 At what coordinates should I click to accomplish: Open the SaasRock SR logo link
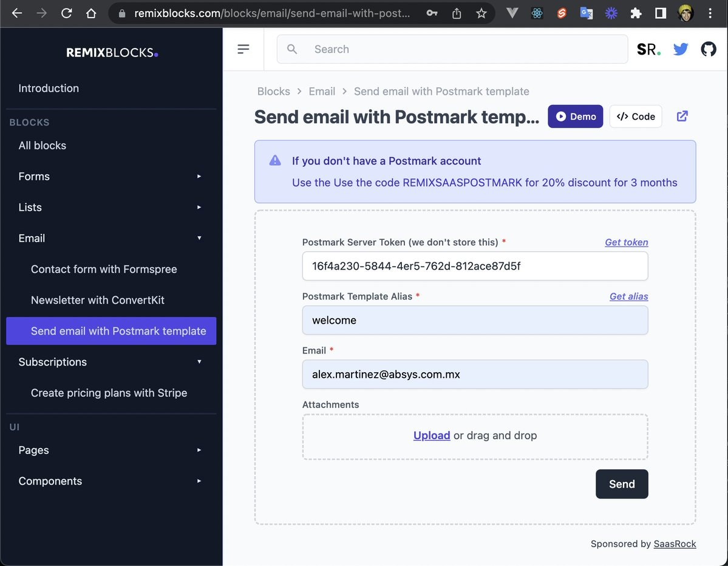[648, 49]
